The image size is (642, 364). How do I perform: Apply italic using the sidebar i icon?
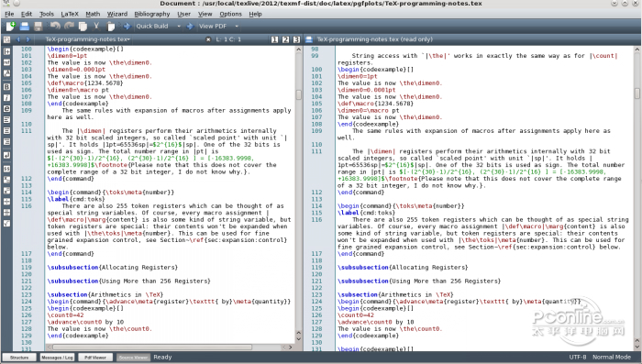pyautogui.click(x=7, y=97)
